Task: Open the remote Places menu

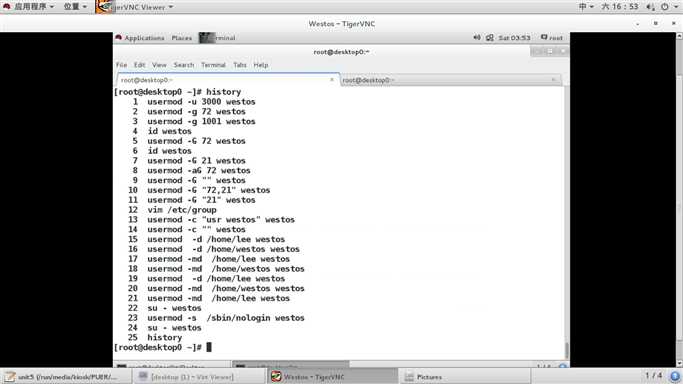Action: click(x=182, y=38)
